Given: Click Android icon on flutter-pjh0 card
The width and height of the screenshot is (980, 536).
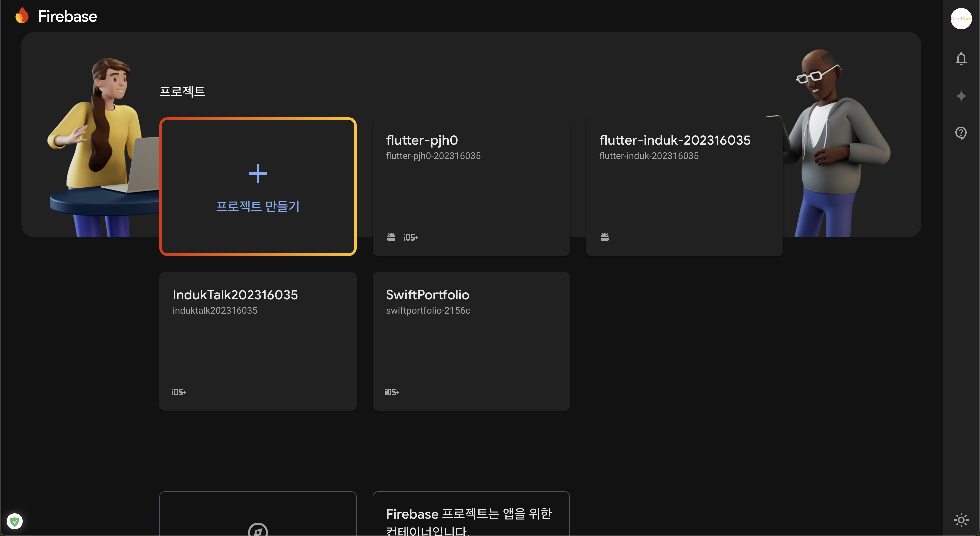Looking at the screenshot, I should [x=391, y=237].
